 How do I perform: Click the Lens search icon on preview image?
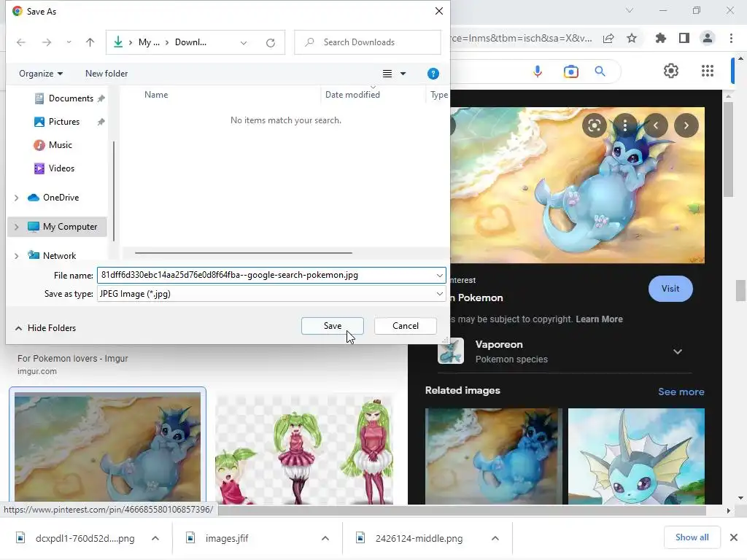594,125
